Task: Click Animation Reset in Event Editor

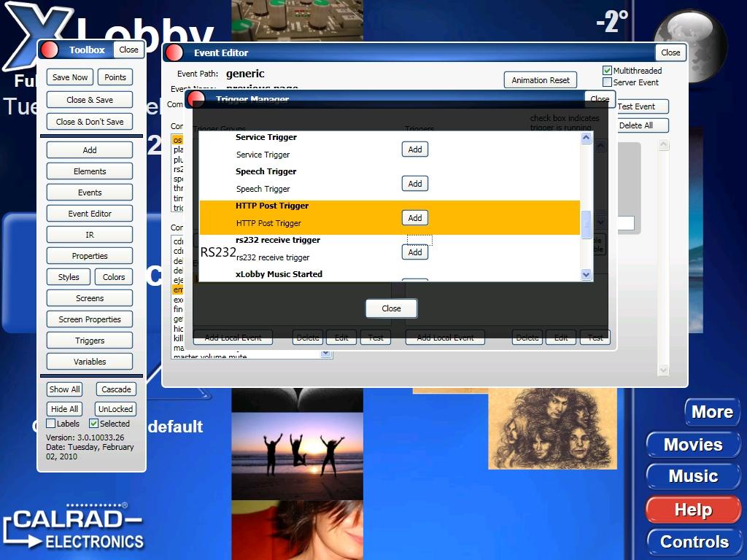Action: point(541,80)
